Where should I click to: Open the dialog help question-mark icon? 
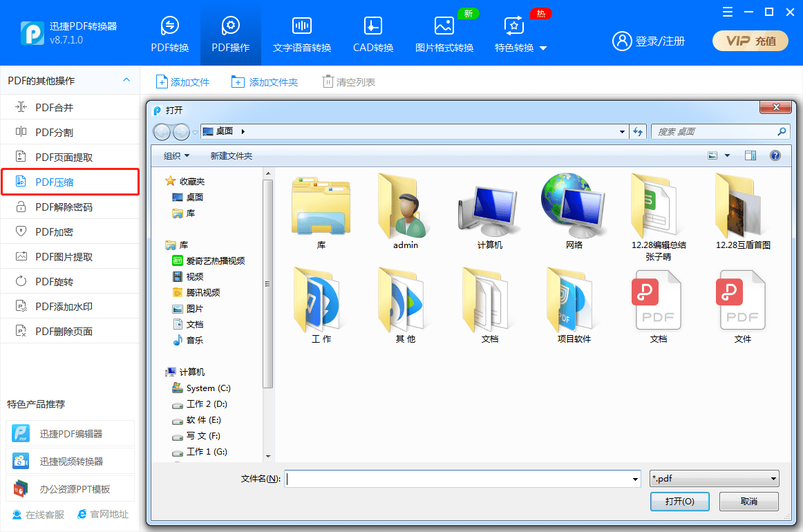[775, 155]
